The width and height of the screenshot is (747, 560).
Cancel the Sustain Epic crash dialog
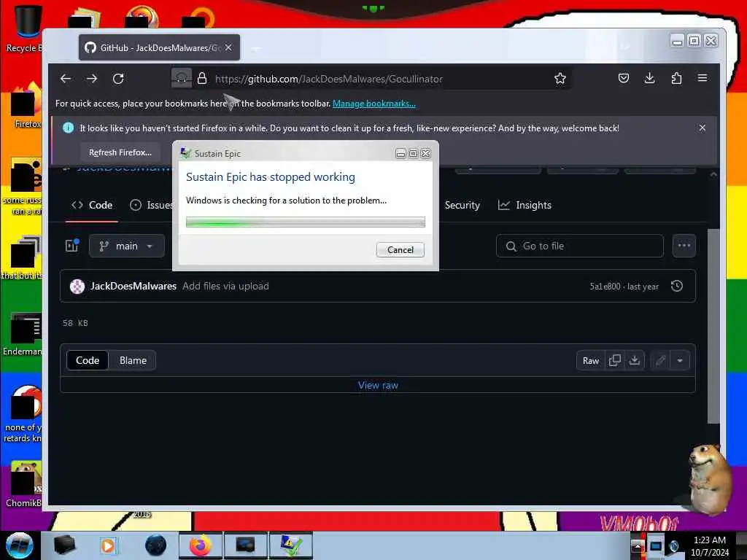point(400,249)
